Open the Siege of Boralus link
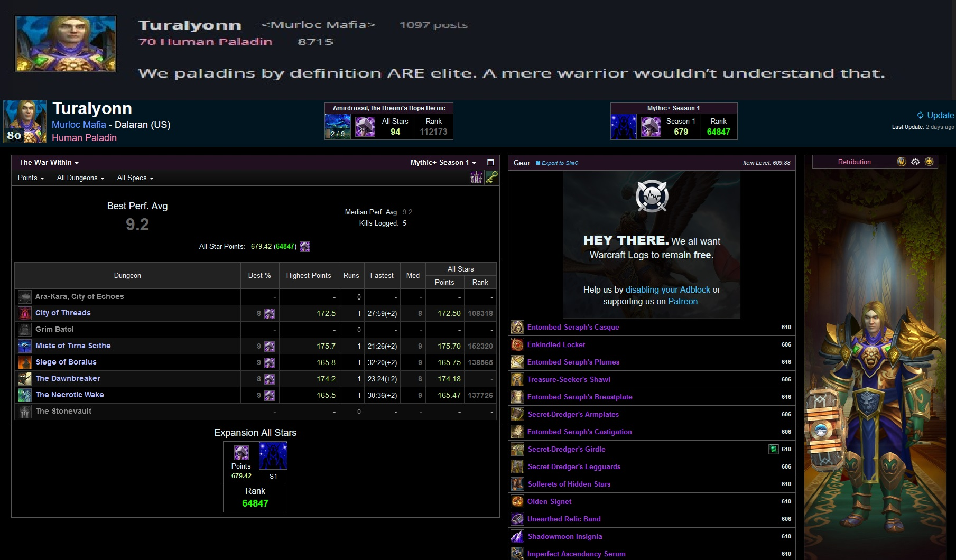 click(66, 362)
